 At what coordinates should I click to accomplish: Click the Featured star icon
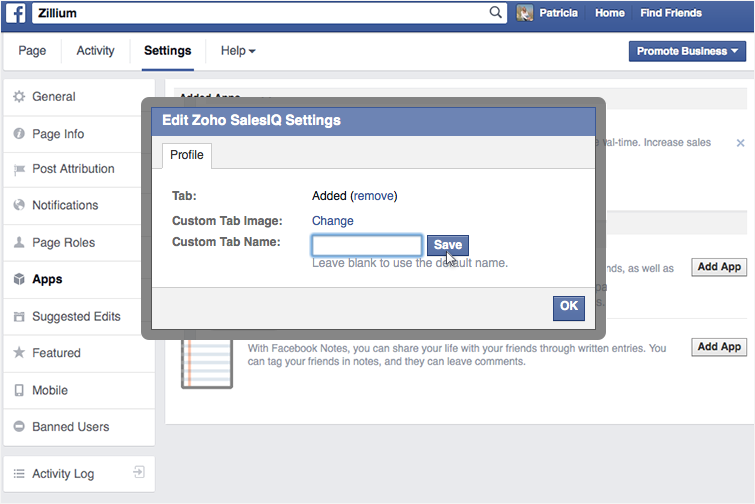tap(19, 352)
